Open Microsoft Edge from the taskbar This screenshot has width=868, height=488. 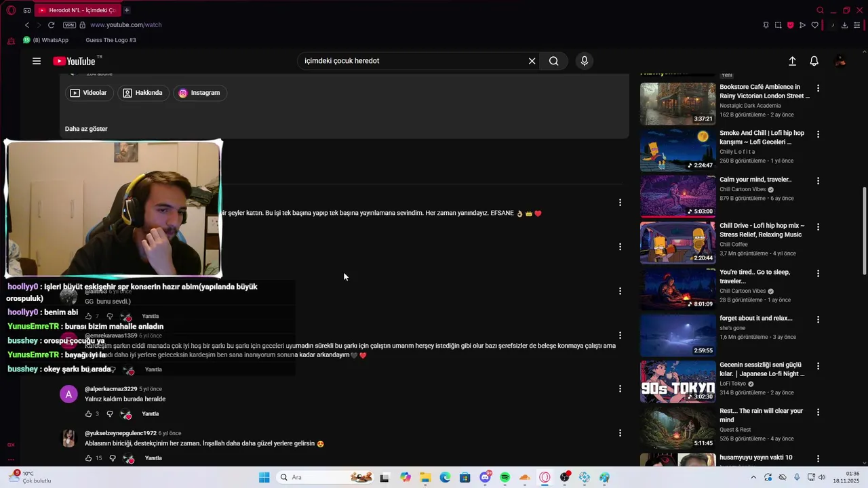point(446,478)
